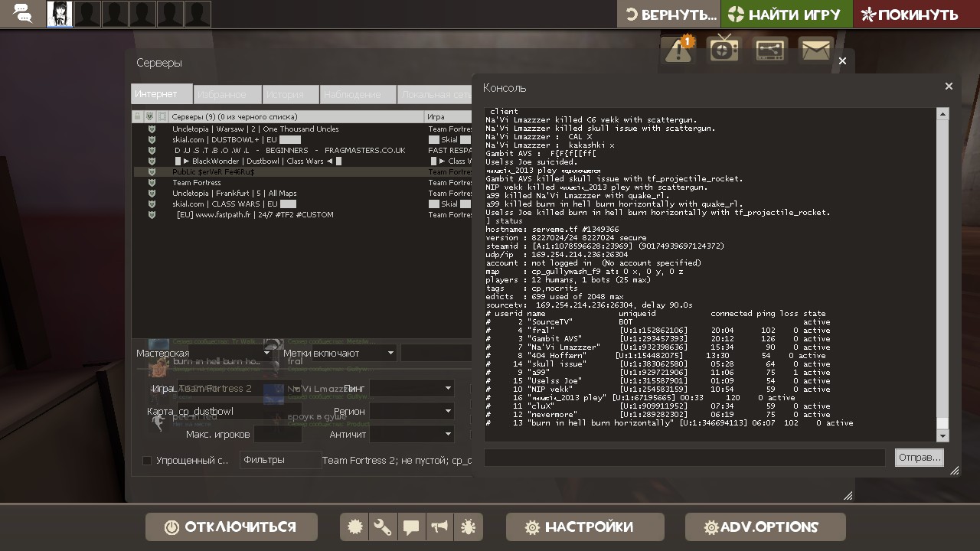
Task: Focus the console command input field
Action: [684, 458]
